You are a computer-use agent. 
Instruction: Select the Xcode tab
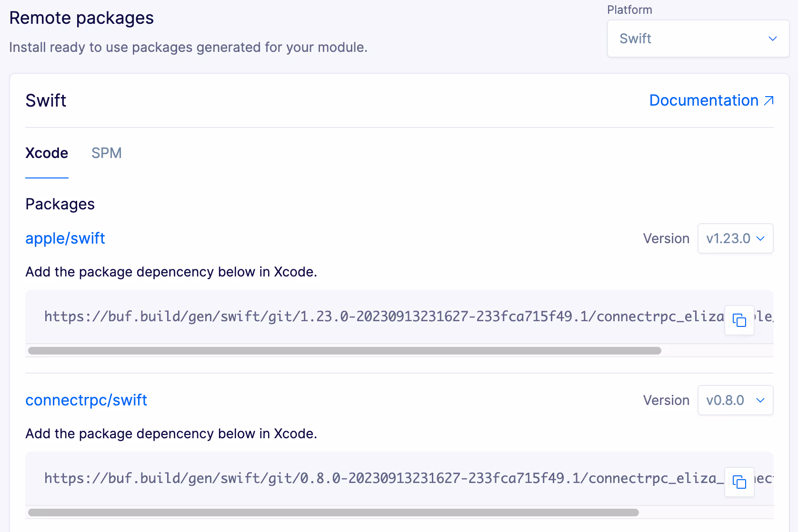[x=46, y=153]
